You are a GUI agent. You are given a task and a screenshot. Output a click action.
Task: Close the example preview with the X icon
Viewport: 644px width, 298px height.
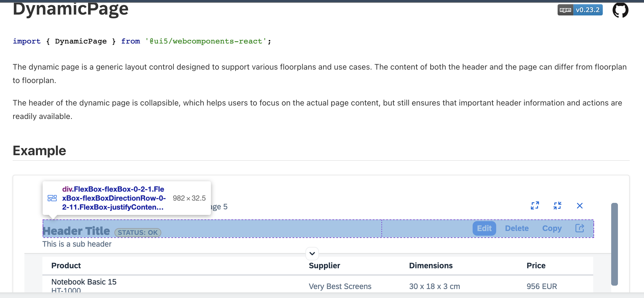point(580,206)
